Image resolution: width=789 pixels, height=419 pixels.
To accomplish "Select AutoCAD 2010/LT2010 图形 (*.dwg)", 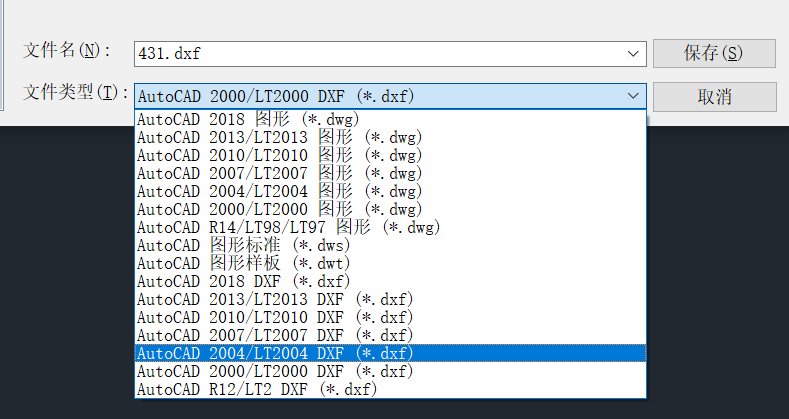I will pos(390,155).
